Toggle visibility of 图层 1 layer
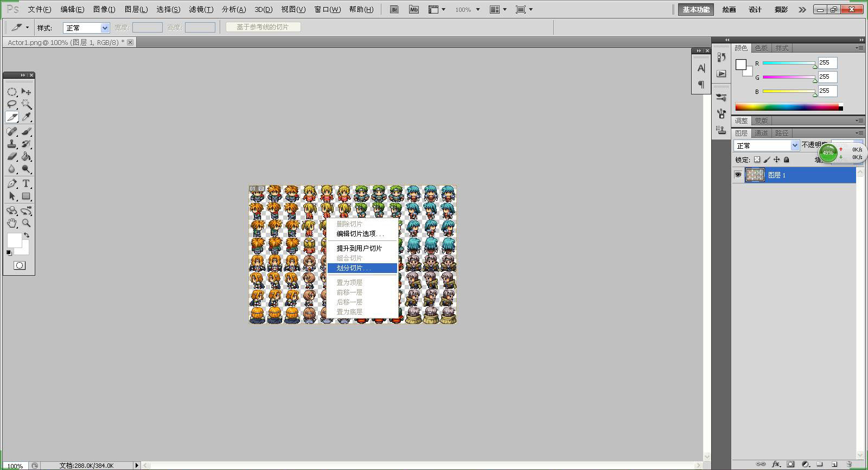Viewport: 868px width, 470px height. [x=738, y=175]
